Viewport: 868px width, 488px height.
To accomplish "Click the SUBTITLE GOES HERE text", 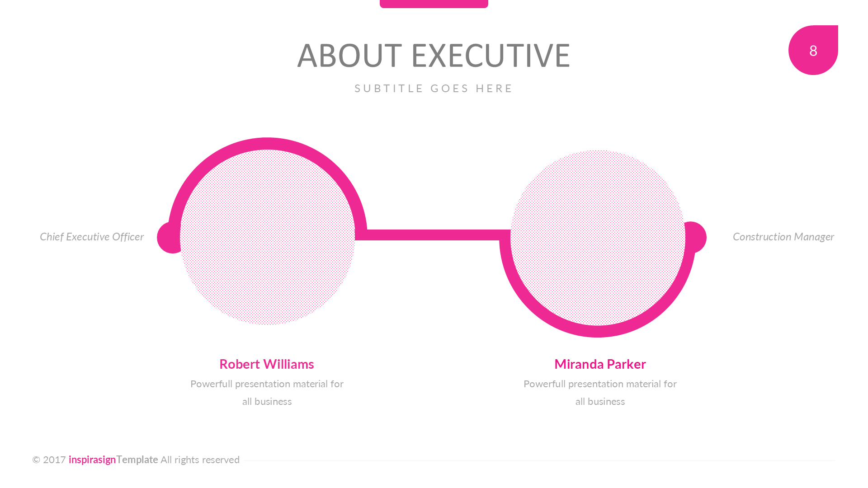I will pos(434,88).
